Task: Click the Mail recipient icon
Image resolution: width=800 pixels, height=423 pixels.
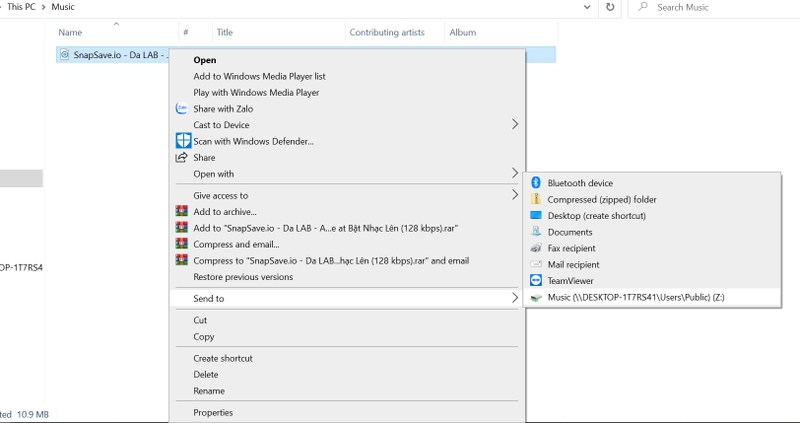Action: coord(536,265)
